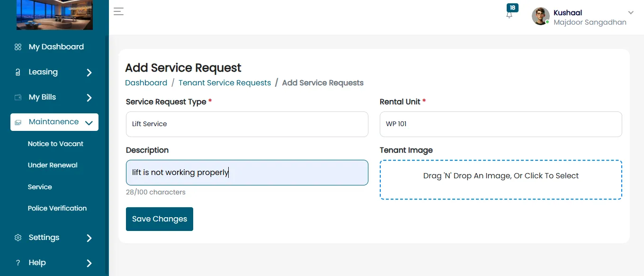
Task: Click the Settings gear icon
Action: [x=18, y=238]
